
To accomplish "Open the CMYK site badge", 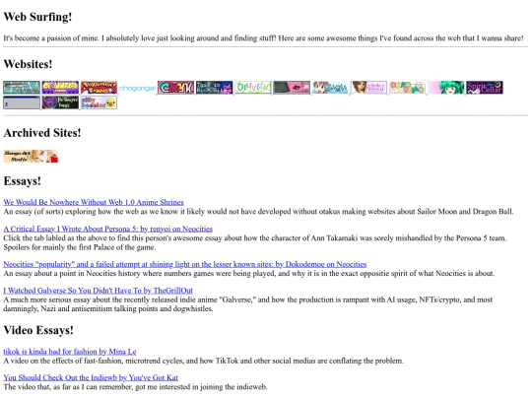I will pyautogui.click(x=175, y=88).
